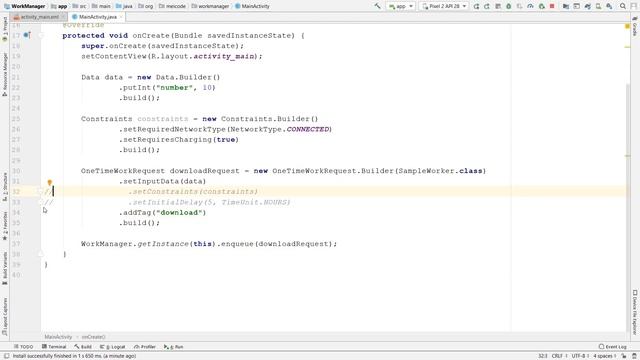Viewport: 640px width, 360px height.
Task: Open the Resource Manager sidebar tab
Action: click(5, 74)
